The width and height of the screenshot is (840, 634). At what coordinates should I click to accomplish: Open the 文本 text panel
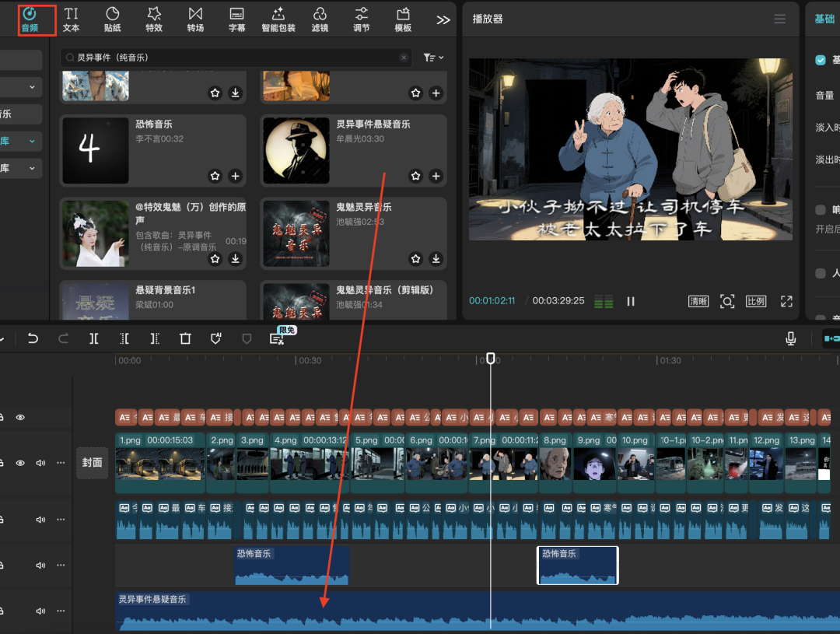tap(71, 19)
